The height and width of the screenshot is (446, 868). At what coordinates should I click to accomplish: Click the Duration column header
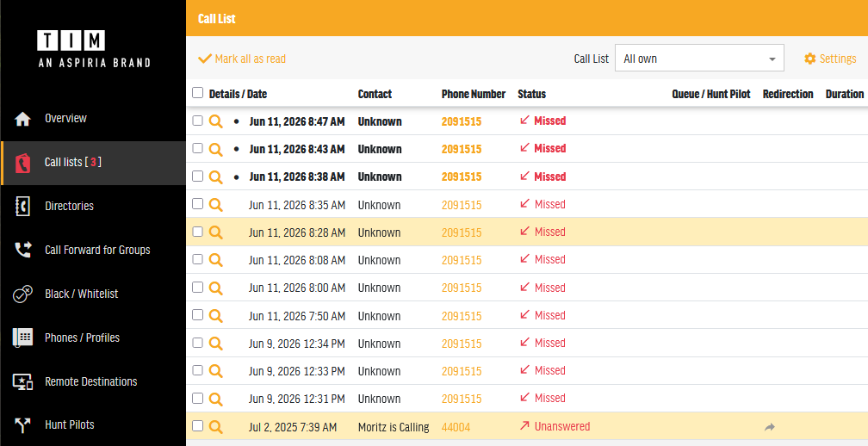pyautogui.click(x=844, y=94)
